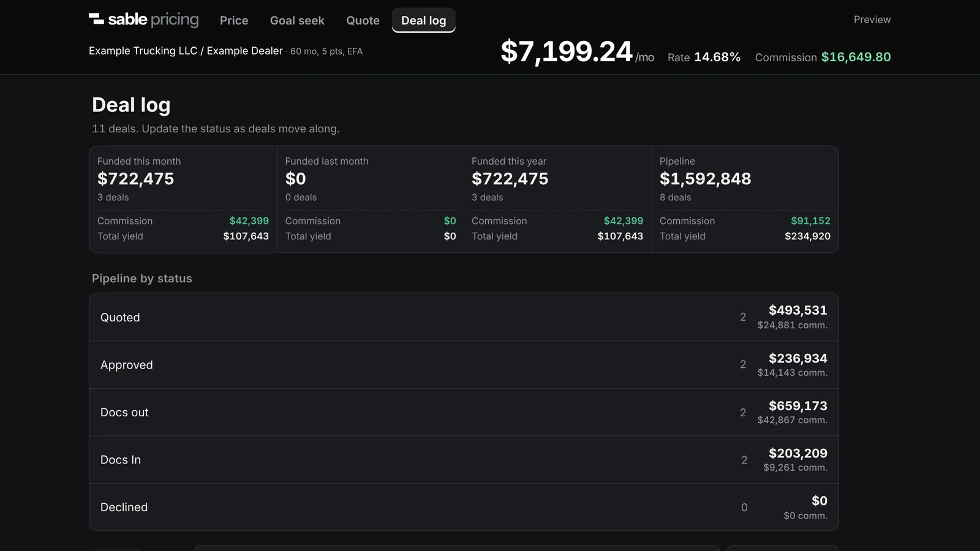Click Funded this month commission $42,399
Viewport: 980px width, 551px height.
[x=249, y=221]
